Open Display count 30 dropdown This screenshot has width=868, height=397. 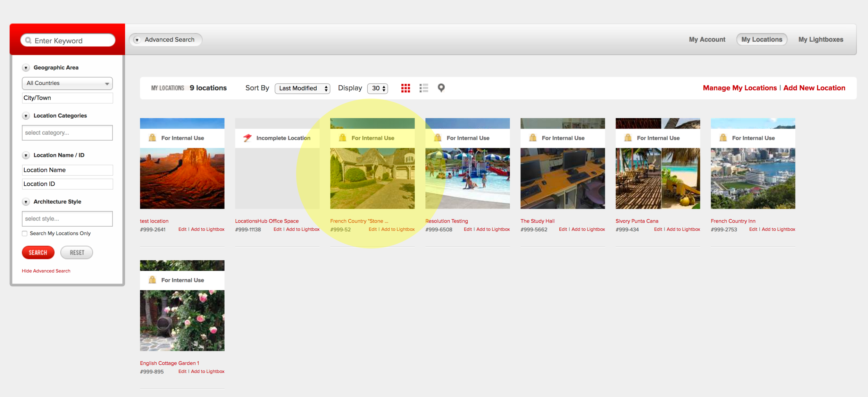click(x=377, y=88)
